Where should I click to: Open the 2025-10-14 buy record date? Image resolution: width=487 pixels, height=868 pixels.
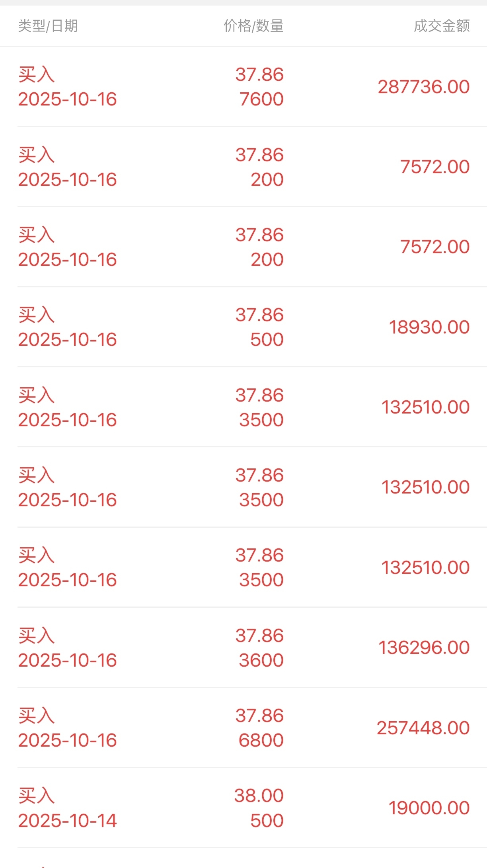[x=67, y=821]
